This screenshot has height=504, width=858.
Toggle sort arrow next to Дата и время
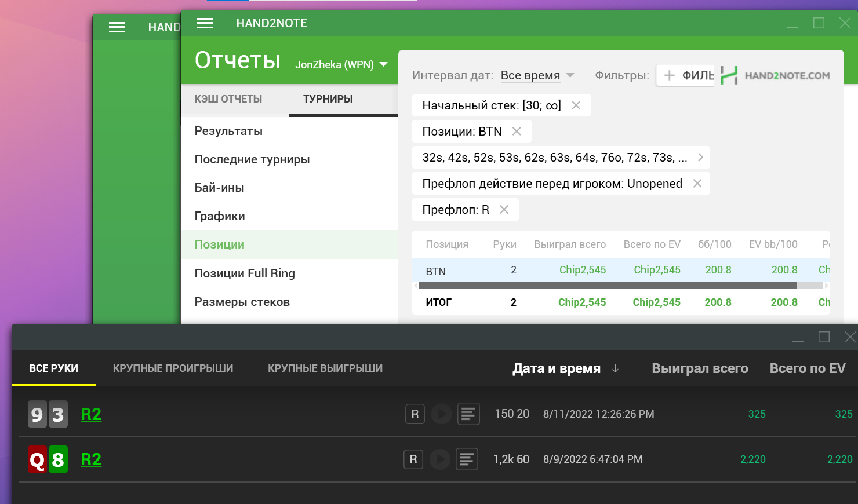(x=615, y=368)
